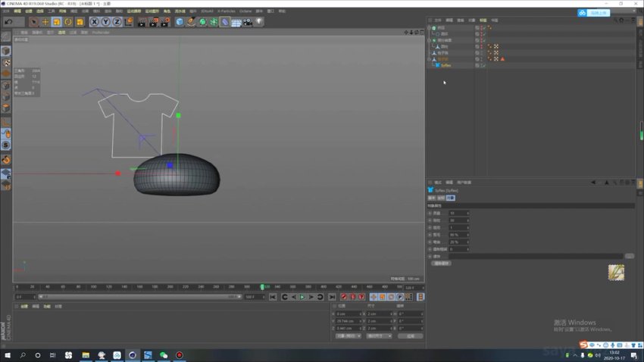Click the green Array modeling icon
This screenshot has width=644, height=362.
(214, 22)
